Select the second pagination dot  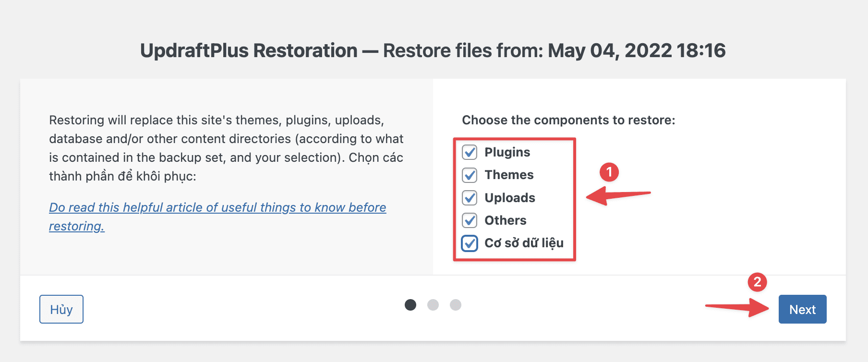point(434,304)
